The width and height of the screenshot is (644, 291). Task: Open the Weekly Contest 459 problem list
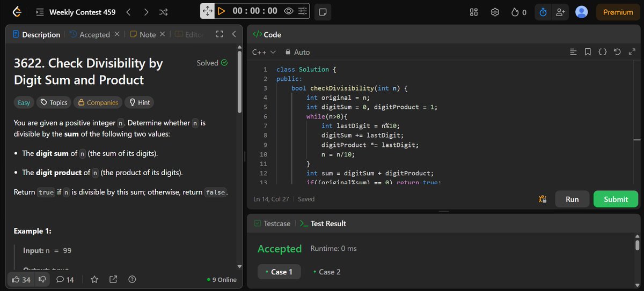pos(76,12)
